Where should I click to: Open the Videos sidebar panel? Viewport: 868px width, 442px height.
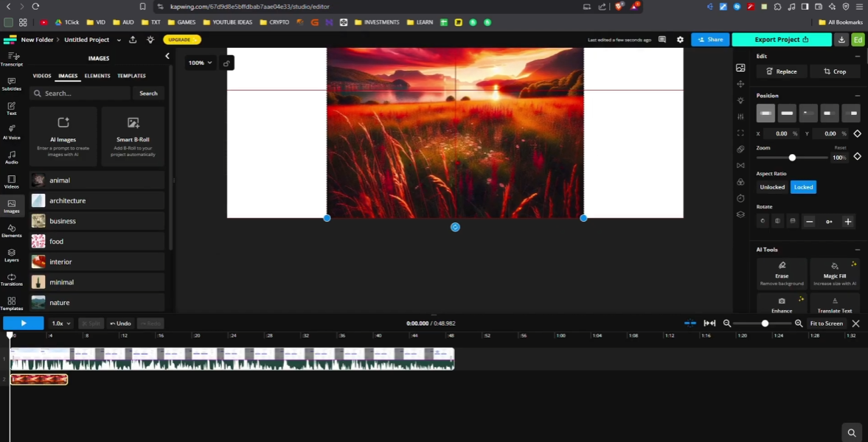[12, 182]
